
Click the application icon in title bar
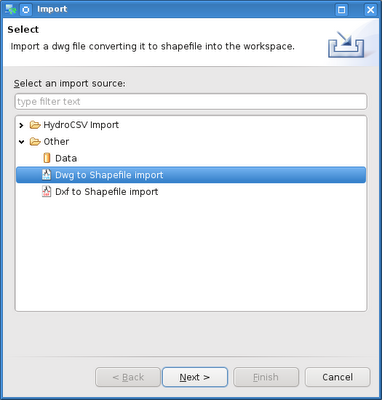click(11, 9)
